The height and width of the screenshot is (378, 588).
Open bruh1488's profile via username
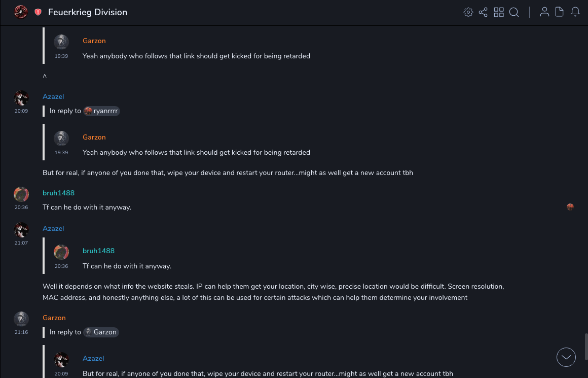click(58, 193)
